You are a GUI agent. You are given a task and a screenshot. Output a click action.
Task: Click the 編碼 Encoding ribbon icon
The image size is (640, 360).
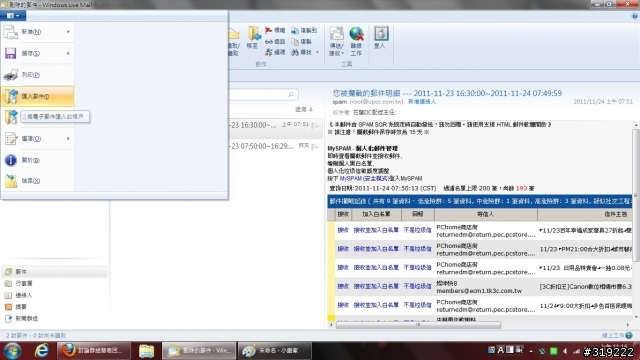[275, 52]
